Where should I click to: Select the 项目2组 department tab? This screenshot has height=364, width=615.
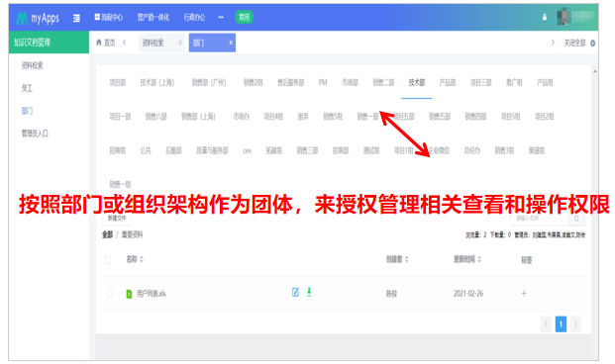coord(545,117)
